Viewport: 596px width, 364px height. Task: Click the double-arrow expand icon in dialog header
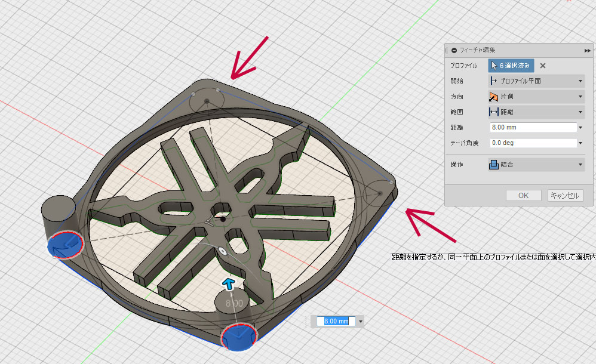(587, 51)
